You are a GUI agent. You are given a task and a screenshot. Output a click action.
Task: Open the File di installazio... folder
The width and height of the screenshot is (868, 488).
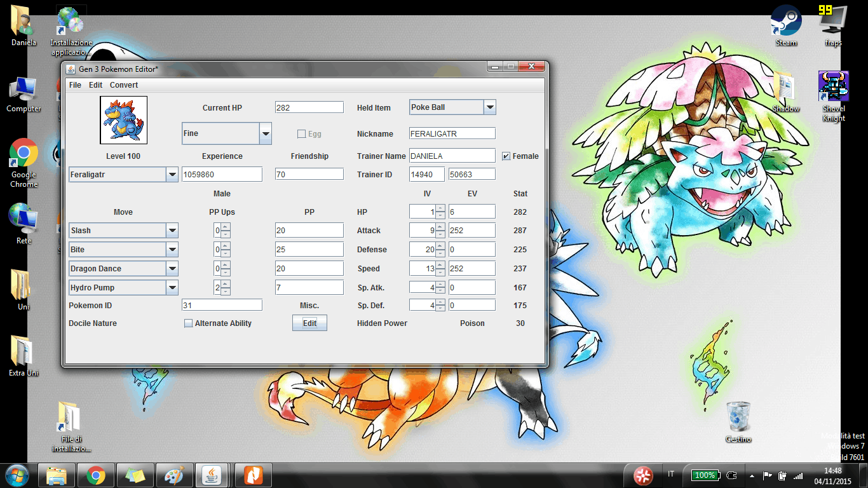point(71,426)
